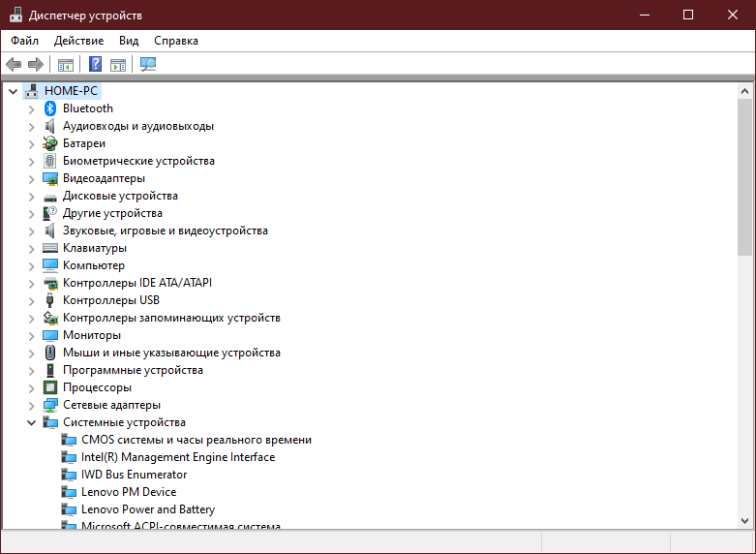
Task: Click the Контроллеры USB plug icon
Action: pyautogui.click(x=50, y=300)
